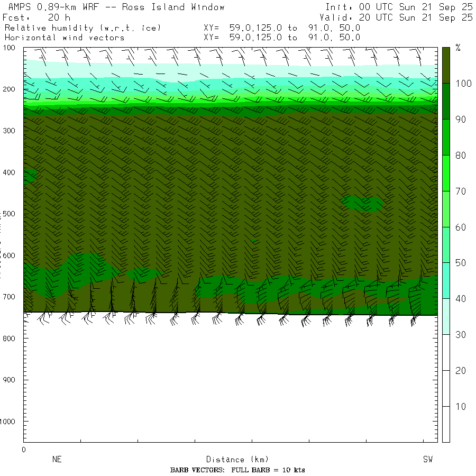Screen dimensions: 476x476
Task: Click the 'Valid: 20 UTC Sun 21 Sep 25' text
Action: (x=396, y=17)
